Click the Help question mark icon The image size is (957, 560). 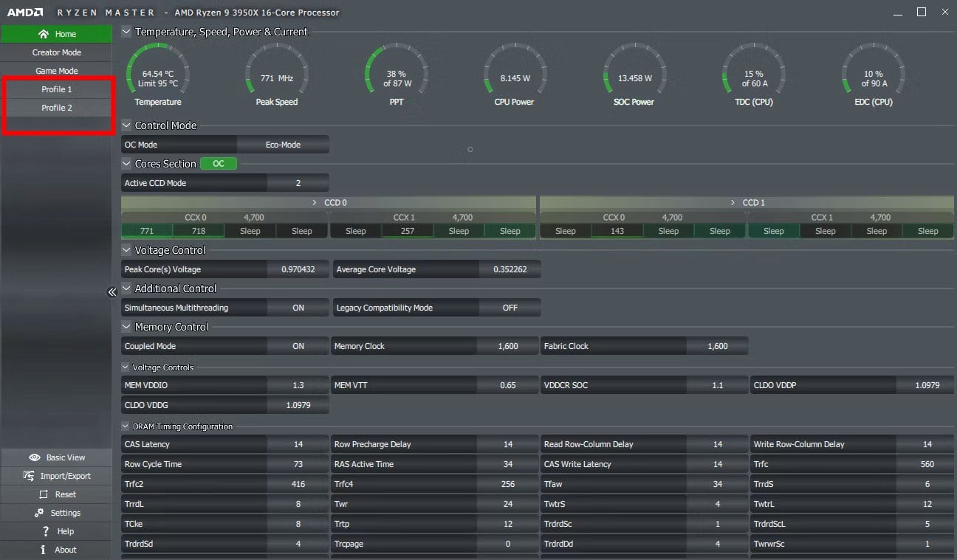coord(45,531)
